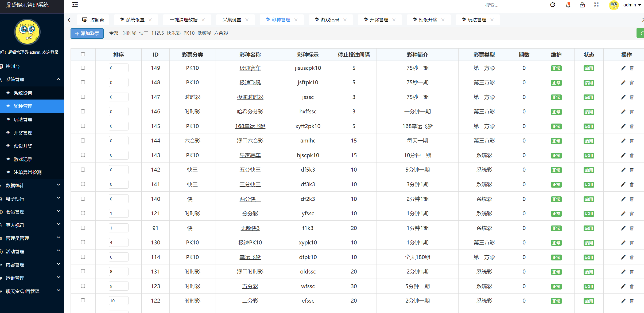
Task: Click the delete trash icon for 澳门六合彩 row
Action: [631, 141]
